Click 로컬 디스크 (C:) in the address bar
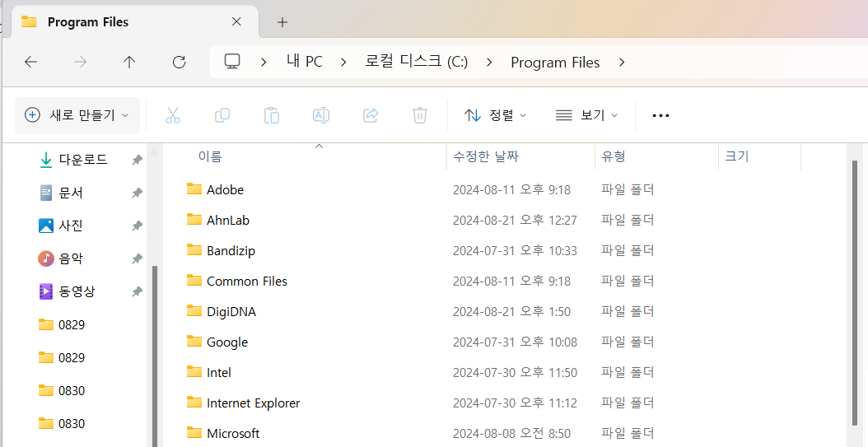This screenshot has width=868, height=447. click(x=416, y=62)
